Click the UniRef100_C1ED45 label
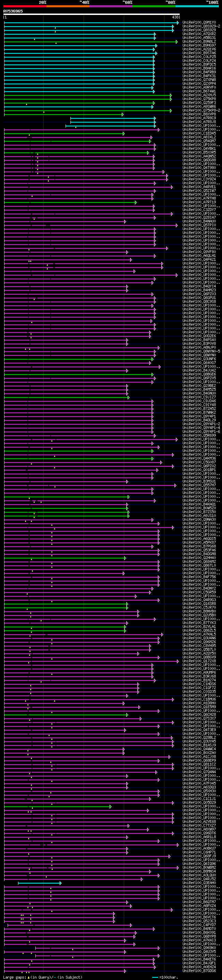222x980 pixels. click(x=199, y=133)
